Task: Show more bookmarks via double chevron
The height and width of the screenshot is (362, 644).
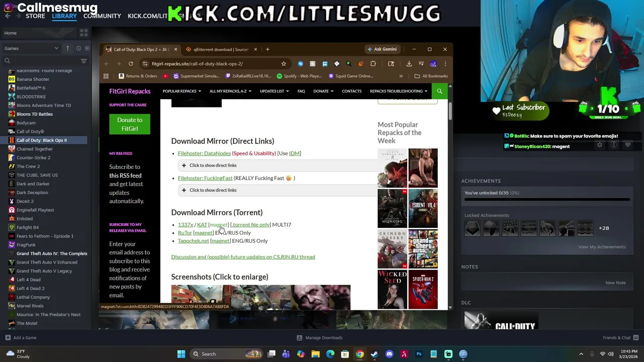Action: pos(401,76)
